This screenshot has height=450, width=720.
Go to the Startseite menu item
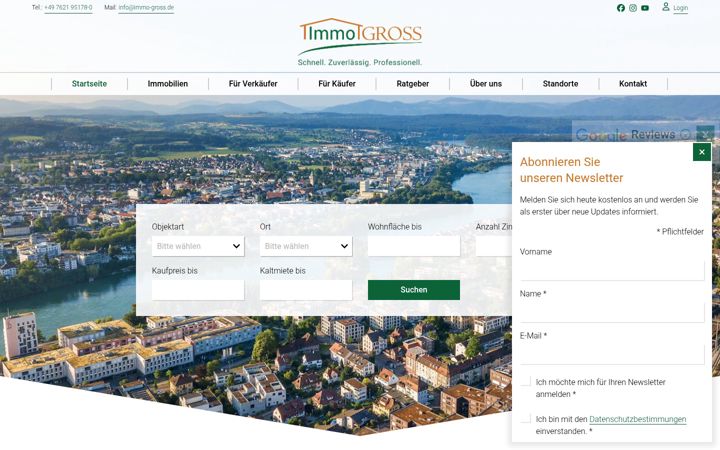[89, 84]
